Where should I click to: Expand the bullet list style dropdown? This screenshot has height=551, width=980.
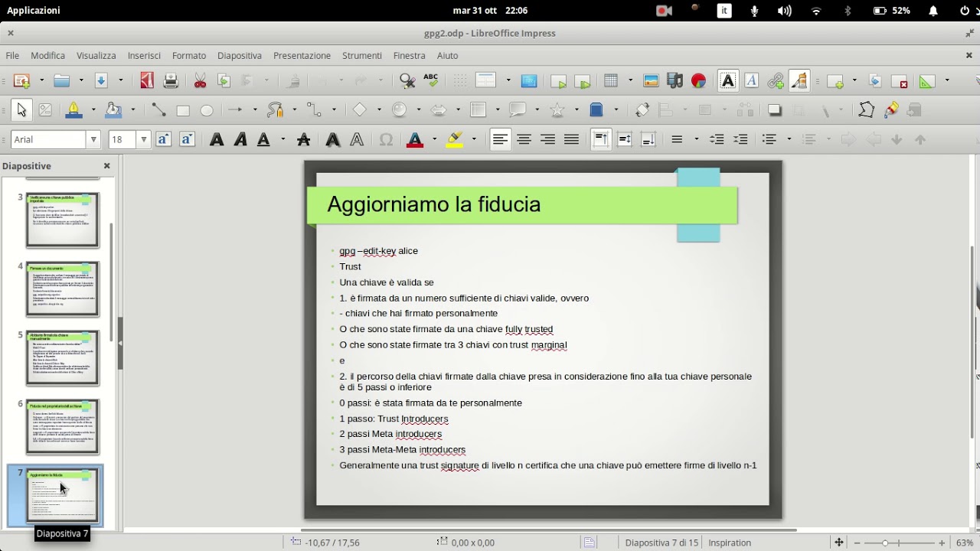[789, 139]
